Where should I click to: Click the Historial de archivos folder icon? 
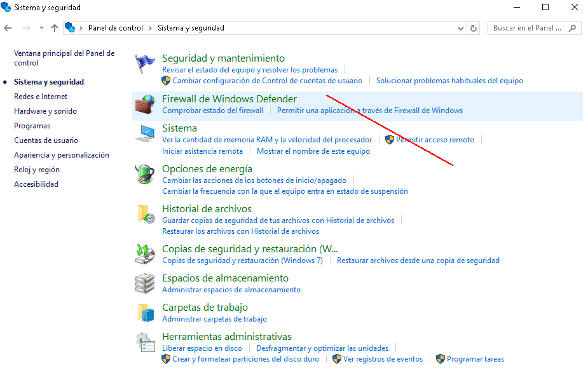tap(146, 214)
